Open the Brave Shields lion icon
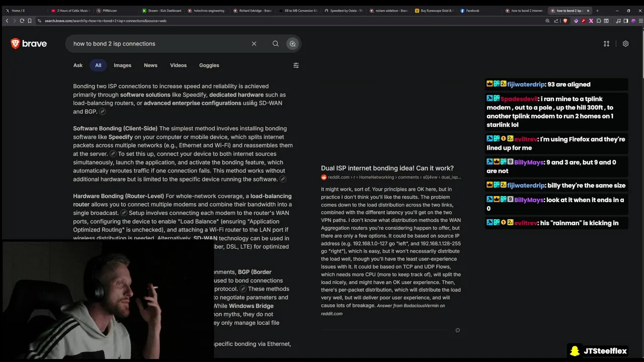This screenshot has height=362, width=644. 565,21
